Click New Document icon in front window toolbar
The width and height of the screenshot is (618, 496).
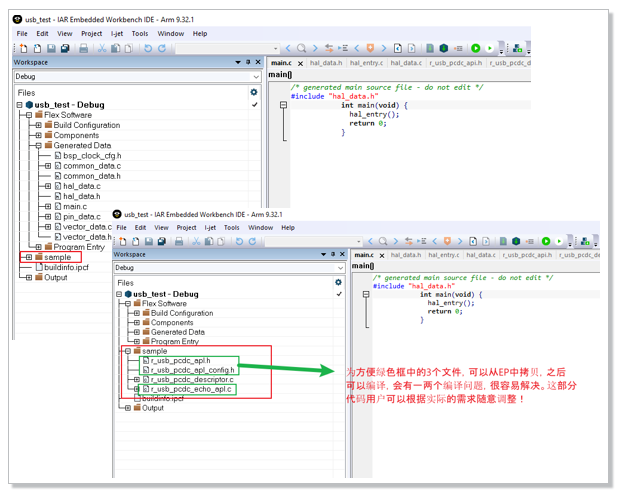[123, 241]
